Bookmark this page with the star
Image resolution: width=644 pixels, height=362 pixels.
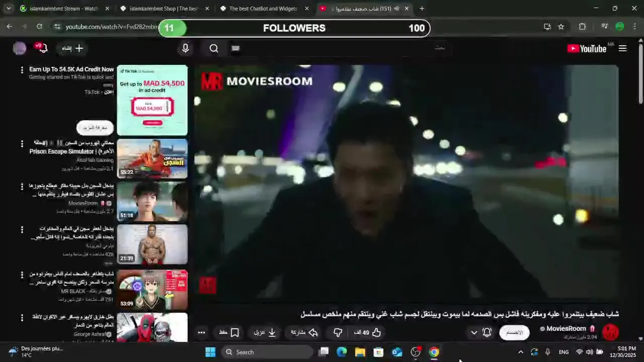(561, 27)
